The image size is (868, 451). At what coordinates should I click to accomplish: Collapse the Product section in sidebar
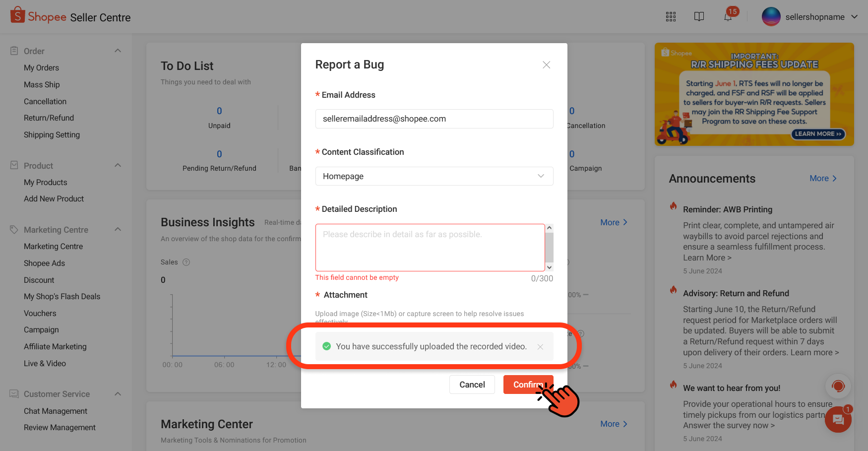(118, 165)
